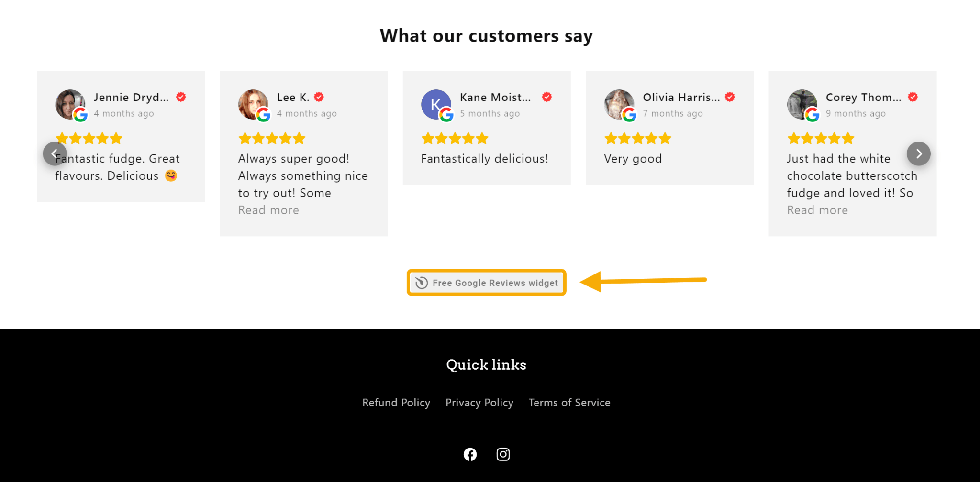Click the Google logo on Kane Moist's review
This screenshot has width=980, height=482.
tap(447, 115)
